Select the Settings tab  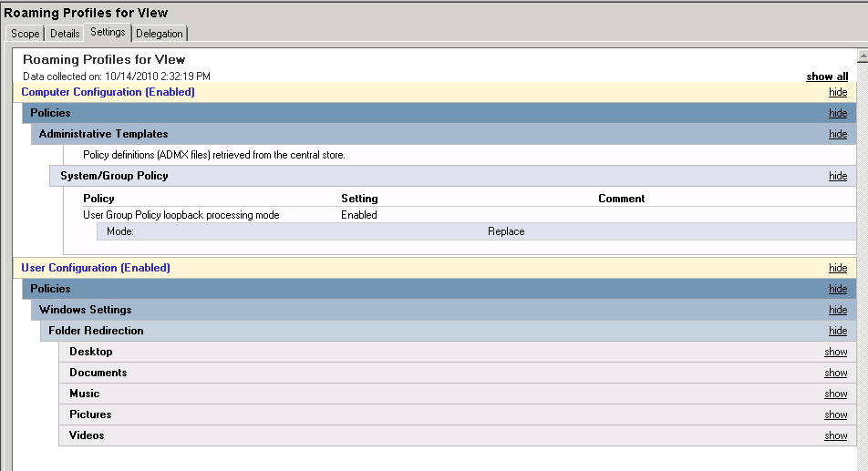pos(108,32)
